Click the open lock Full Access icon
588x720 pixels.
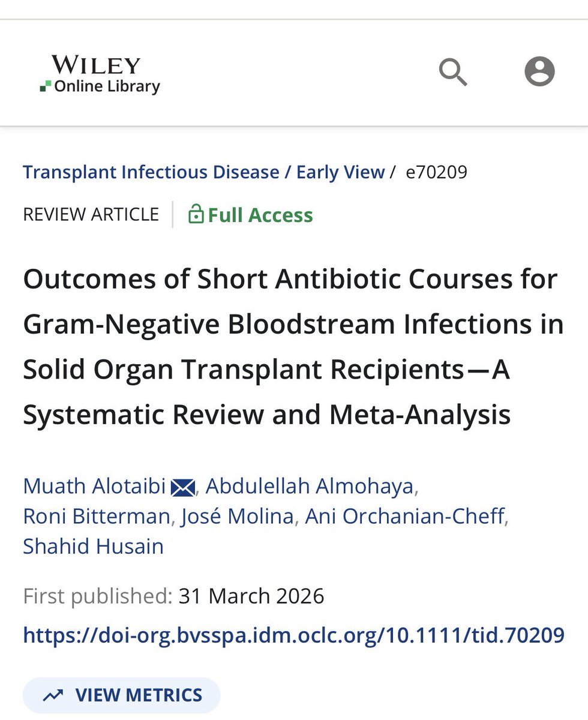(196, 214)
